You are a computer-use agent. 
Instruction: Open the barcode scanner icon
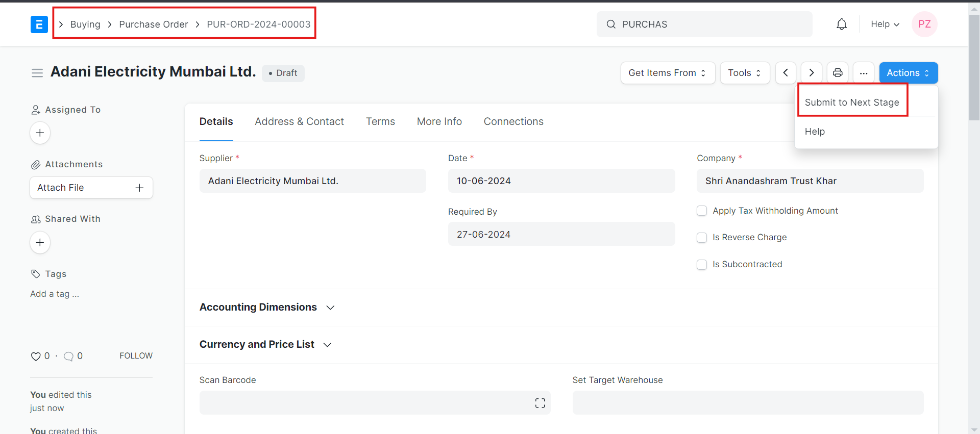tap(540, 403)
